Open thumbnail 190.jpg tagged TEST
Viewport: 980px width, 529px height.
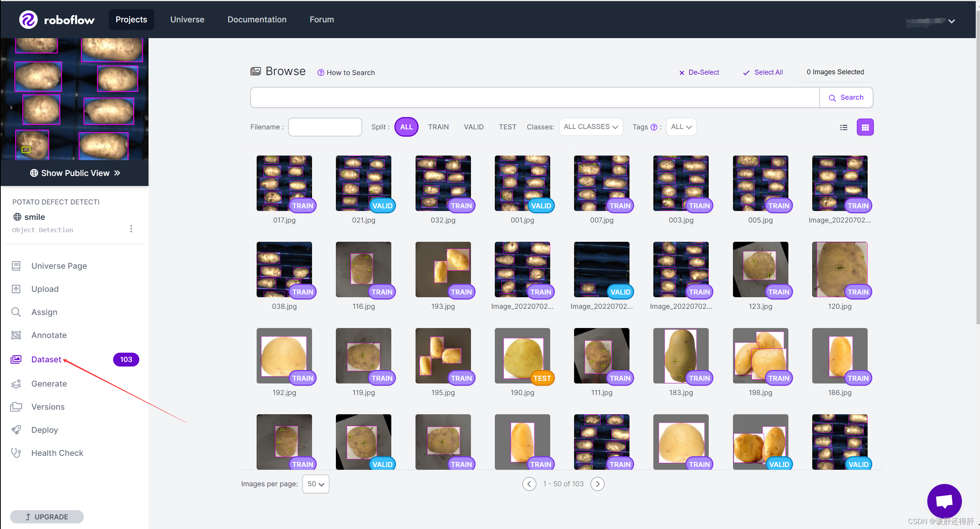(522, 355)
